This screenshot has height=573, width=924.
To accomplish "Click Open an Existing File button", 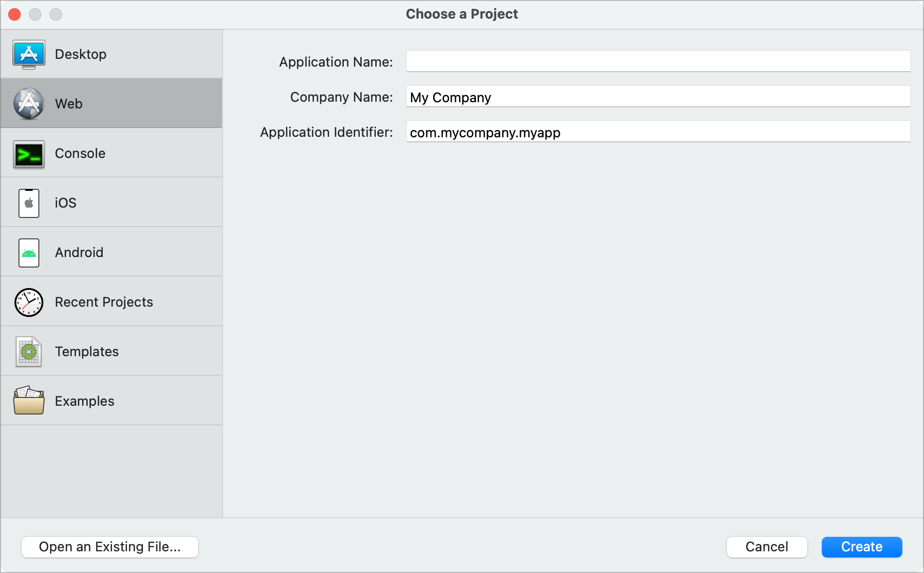I will coord(110,547).
